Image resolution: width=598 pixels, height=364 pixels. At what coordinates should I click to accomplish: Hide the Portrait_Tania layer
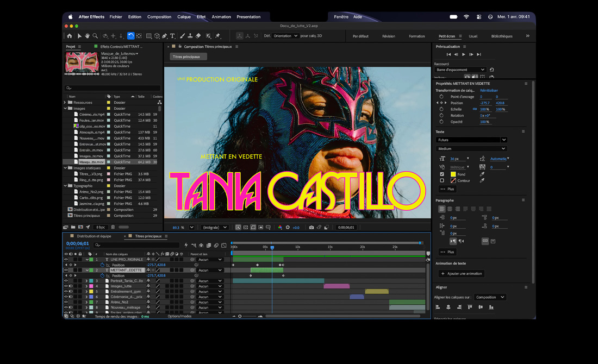(x=66, y=281)
